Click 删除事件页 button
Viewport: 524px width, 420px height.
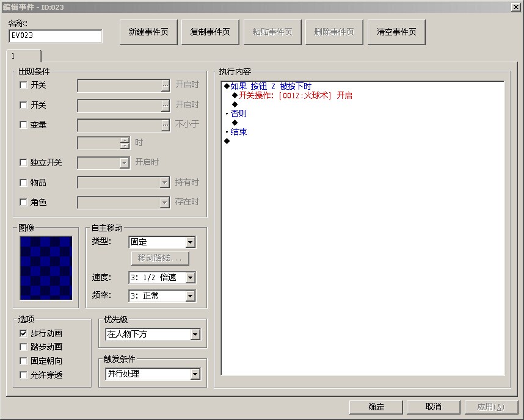[334, 32]
